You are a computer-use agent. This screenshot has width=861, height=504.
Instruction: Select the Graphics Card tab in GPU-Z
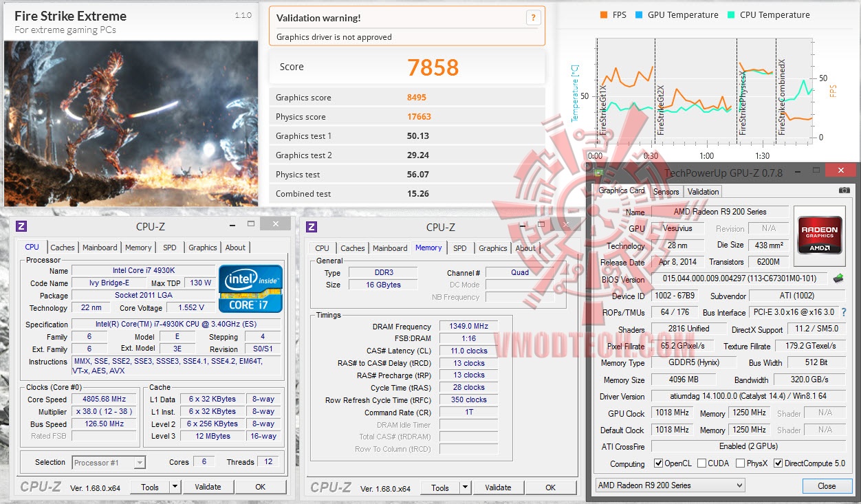pyautogui.click(x=622, y=190)
